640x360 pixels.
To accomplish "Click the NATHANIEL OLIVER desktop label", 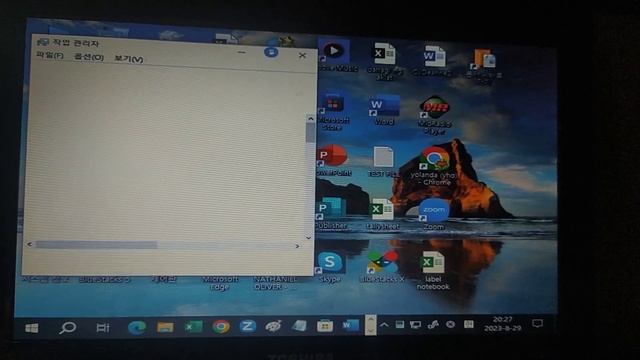I will coord(274,283).
